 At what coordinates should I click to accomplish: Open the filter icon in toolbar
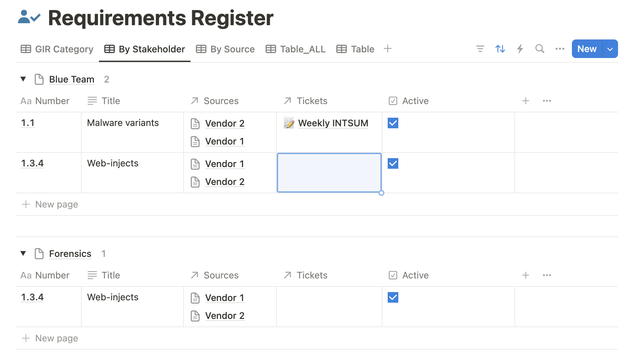tap(480, 49)
